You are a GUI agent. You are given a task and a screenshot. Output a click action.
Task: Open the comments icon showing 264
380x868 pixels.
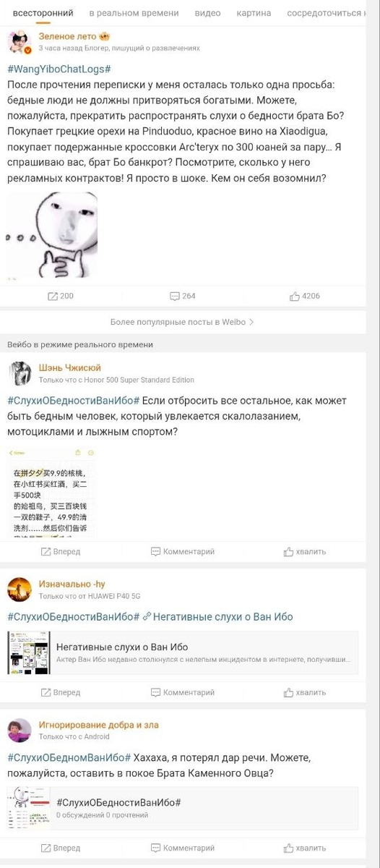(x=183, y=296)
